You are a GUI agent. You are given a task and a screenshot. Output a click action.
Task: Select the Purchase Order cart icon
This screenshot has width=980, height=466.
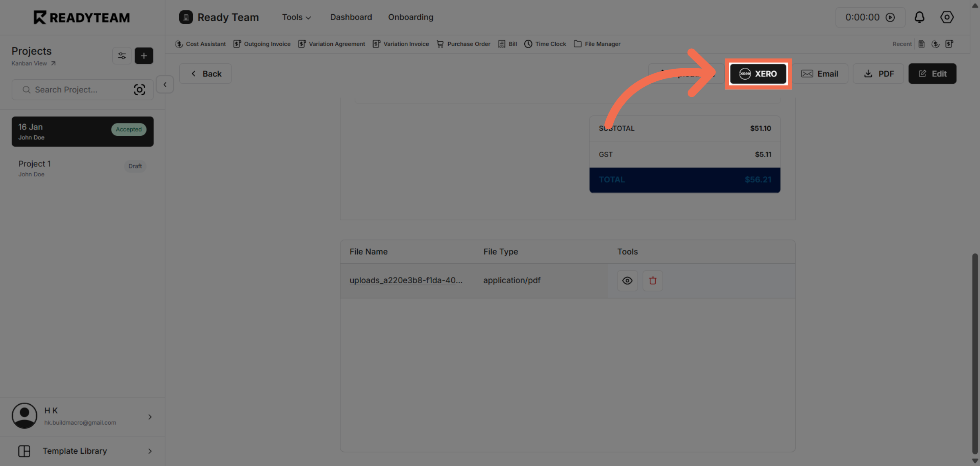440,44
